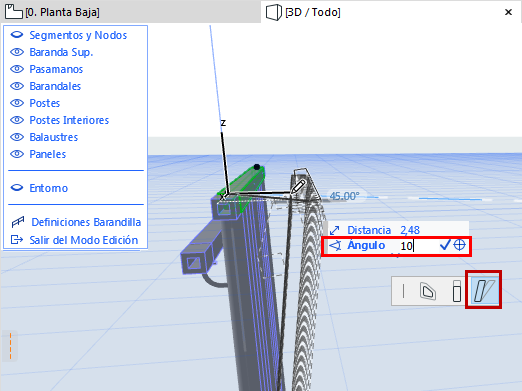Confirm the angle with the checkmark icon
Viewport: 522px width, 391px height.
[445, 245]
